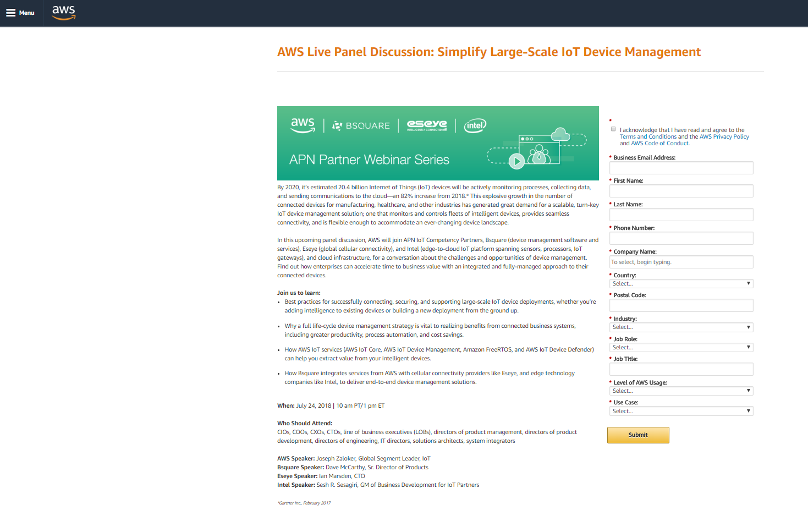Open the Terms and Conditions link
Viewport: 808px width, 532px height.
(x=648, y=137)
